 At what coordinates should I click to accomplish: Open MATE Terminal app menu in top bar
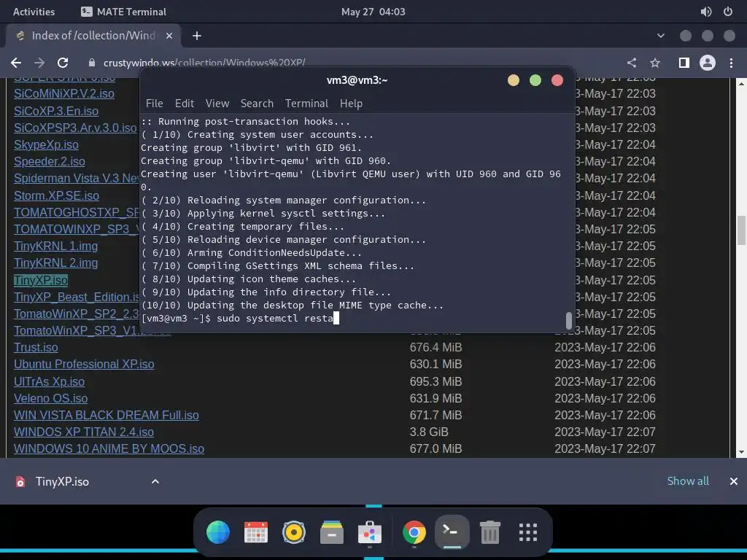tap(123, 12)
